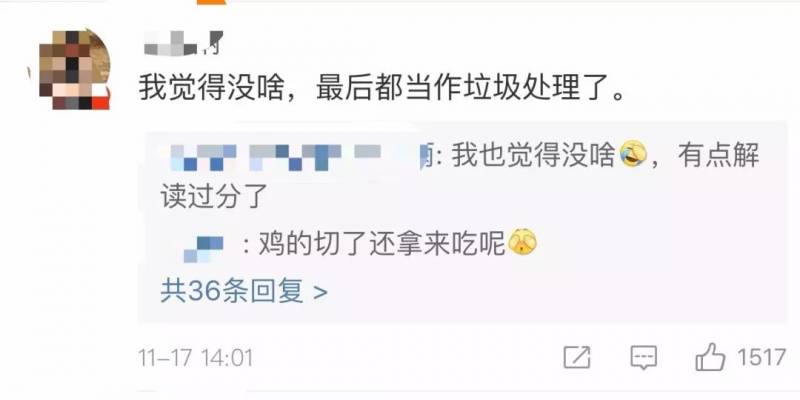
Task: Select the orange tab indicator at top
Action: [x=210, y=2]
